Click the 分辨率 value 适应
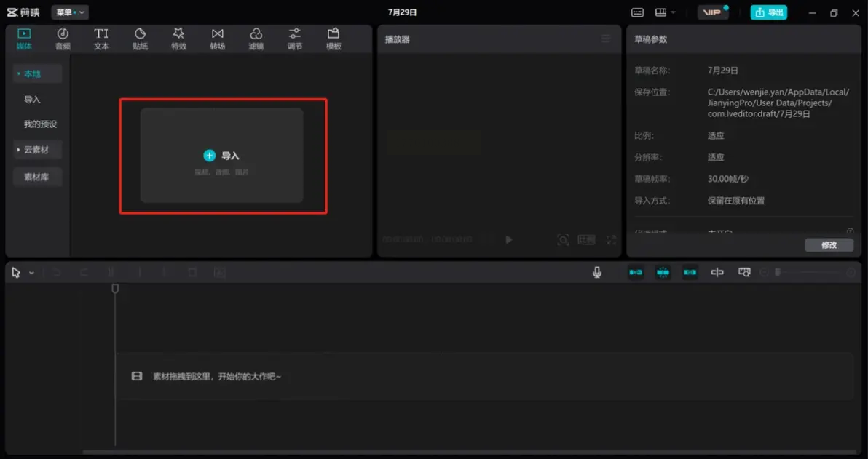This screenshot has height=459, width=868. tap(716, 157)
